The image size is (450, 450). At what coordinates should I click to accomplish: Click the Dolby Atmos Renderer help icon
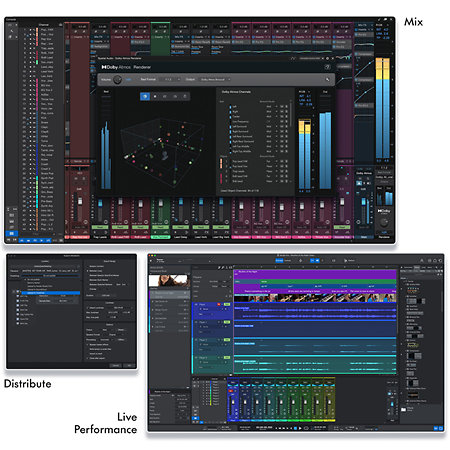[x=328, y=67]
